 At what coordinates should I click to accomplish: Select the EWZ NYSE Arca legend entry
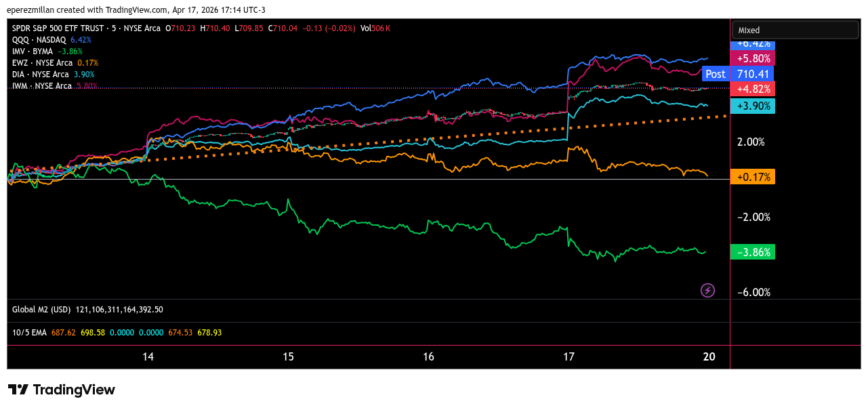point(42,63)
